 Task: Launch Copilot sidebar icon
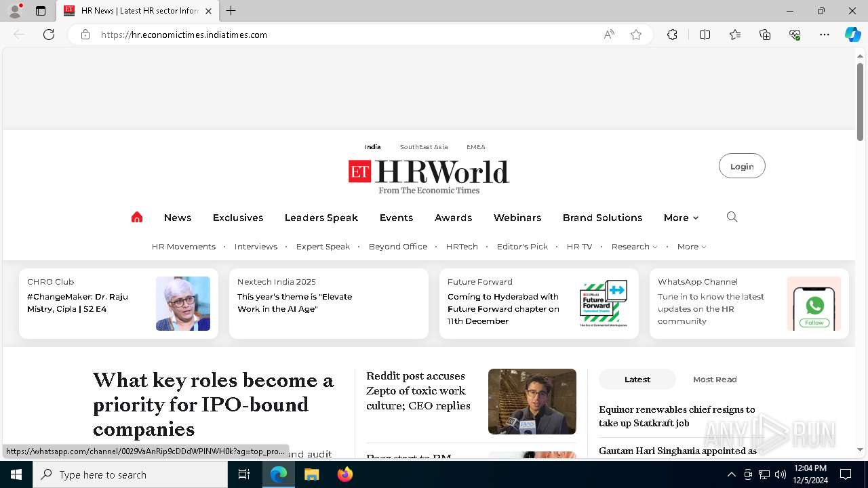click(852, 35)
